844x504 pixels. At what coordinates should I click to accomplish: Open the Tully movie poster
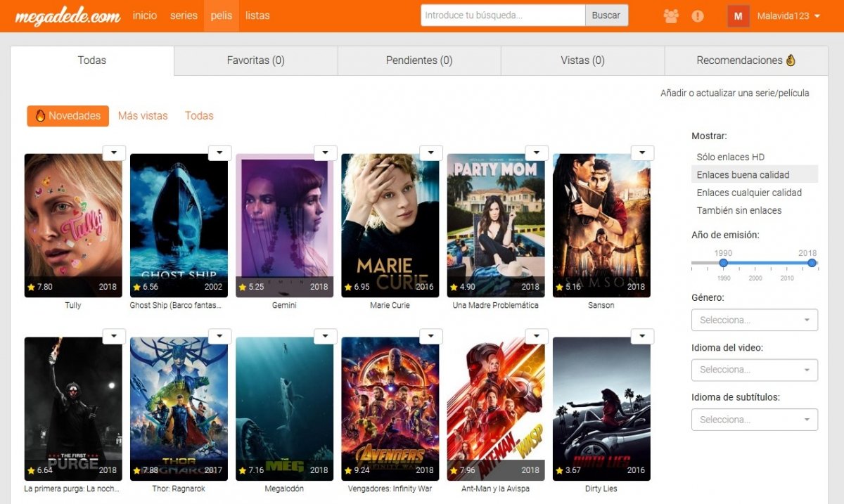73,226
